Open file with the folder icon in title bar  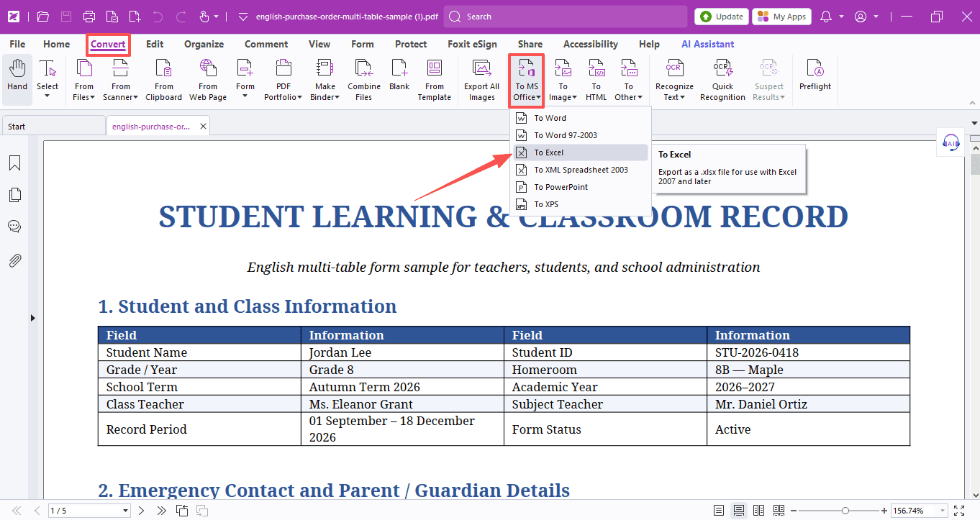[43, 16]
